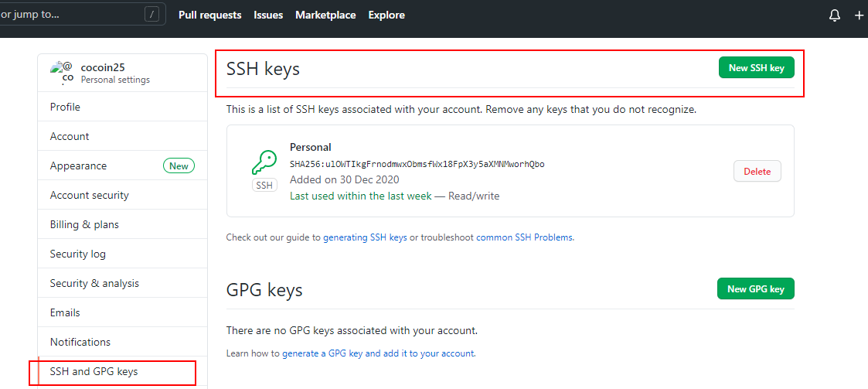This screenshot has height=389, width=868.
Task: Click the green SSH key icon
Action: click(264, 162)
